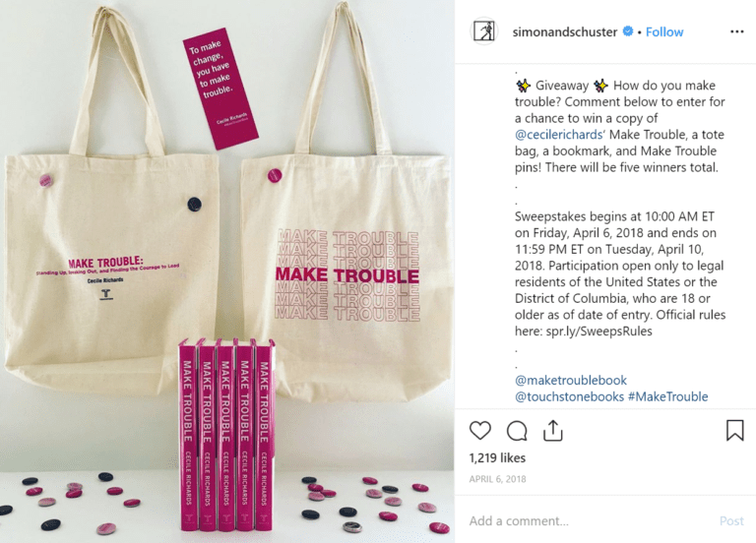
Task: Open the simonandschuster username link
Action: pyautogui.click(x=565, y=31)
